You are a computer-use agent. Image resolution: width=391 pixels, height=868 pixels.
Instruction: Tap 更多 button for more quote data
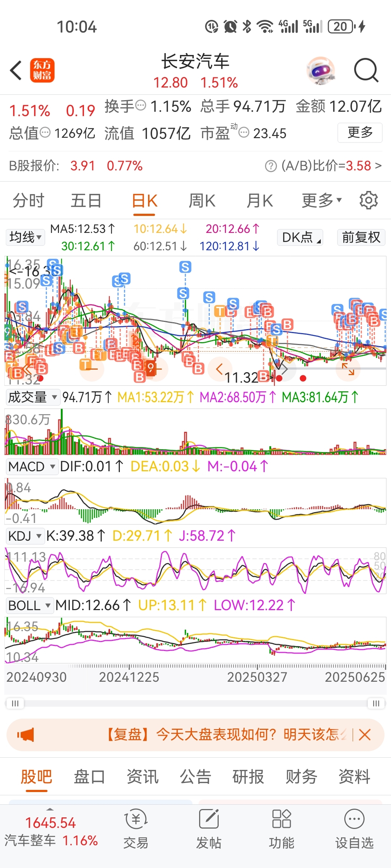click(360, 132)
